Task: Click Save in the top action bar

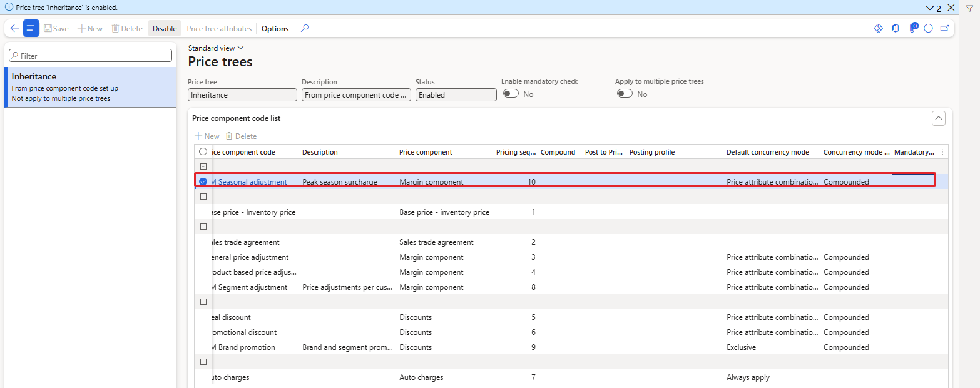Action: [56, 29]
